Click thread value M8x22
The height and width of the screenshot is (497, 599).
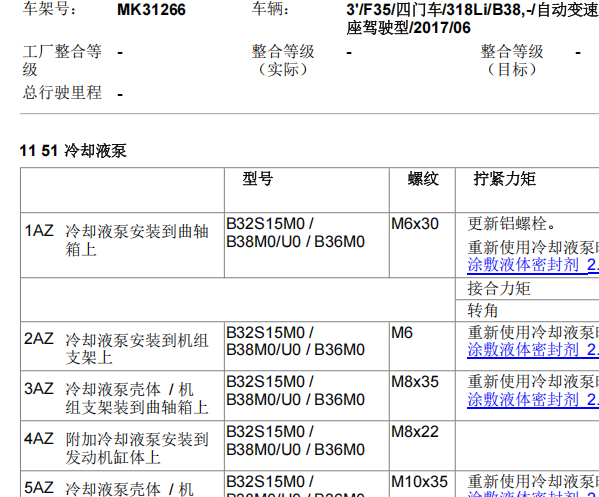point(415,432)
